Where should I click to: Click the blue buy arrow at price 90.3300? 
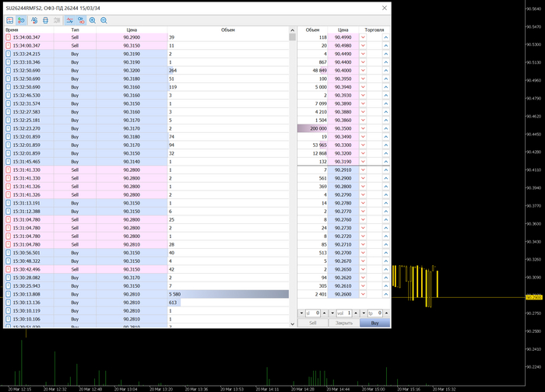click(386, 145)
